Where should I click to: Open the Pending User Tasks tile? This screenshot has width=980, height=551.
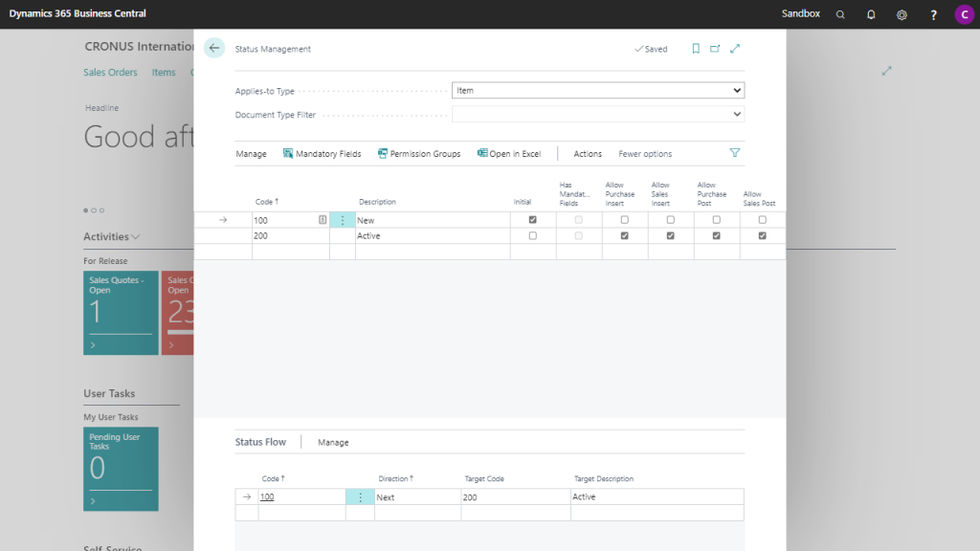[121, 469]
